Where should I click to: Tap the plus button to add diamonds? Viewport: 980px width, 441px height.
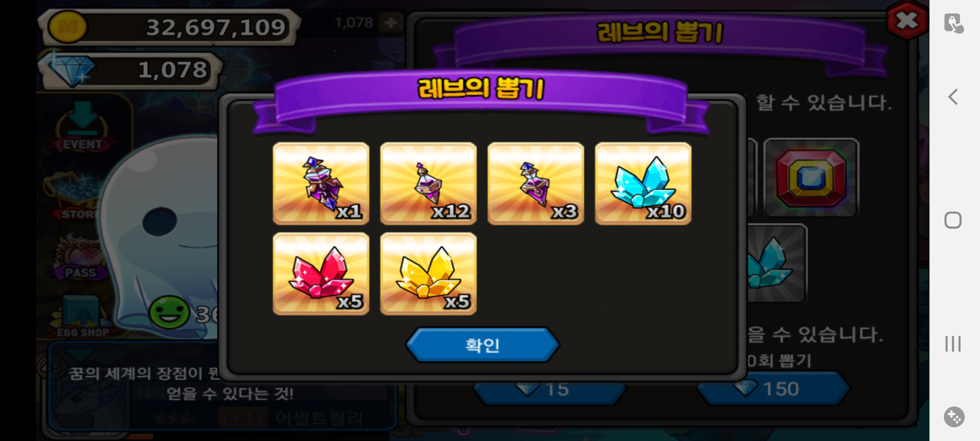(390, 22)
